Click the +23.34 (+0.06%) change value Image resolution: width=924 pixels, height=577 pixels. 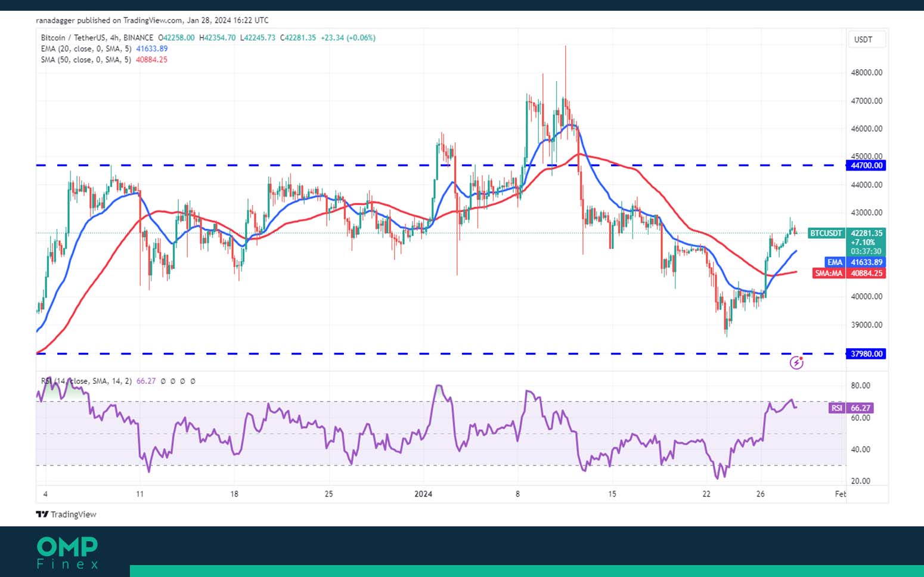tap(348, 38)
